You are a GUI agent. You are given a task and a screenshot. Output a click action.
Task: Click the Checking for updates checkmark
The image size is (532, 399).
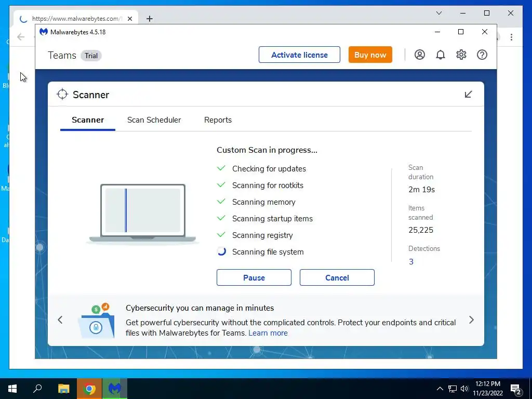[221, 168]
